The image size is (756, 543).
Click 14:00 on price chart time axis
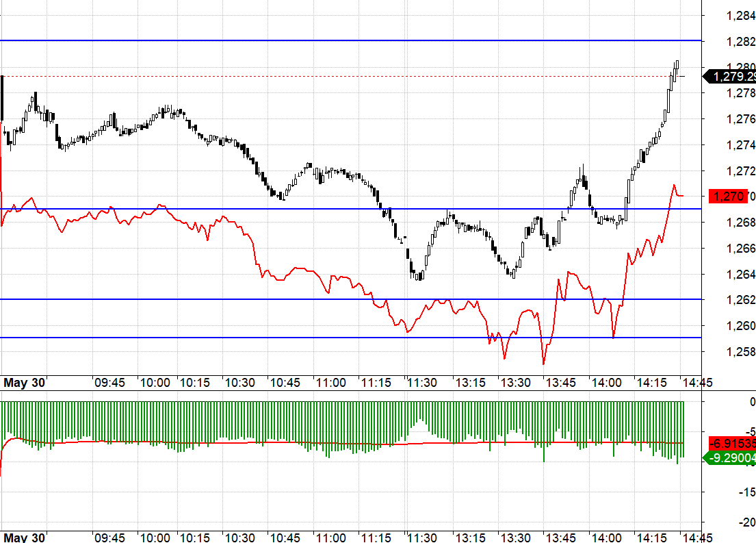(607, 383)
